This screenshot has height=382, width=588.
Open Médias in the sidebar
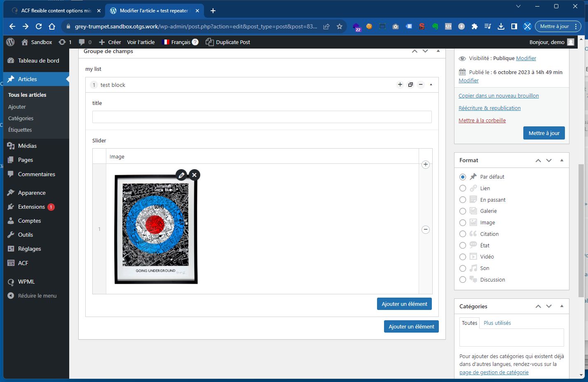[x=36, y=146]
